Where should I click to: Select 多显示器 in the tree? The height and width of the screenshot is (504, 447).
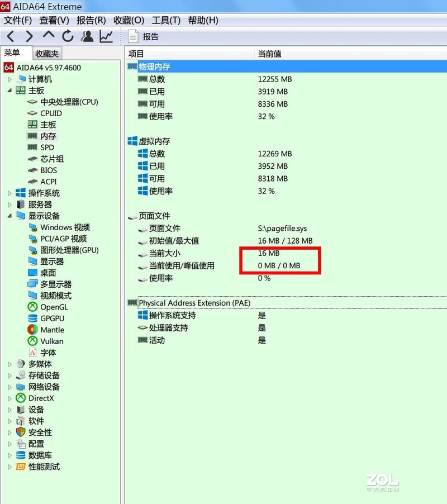tap(56, 284)
